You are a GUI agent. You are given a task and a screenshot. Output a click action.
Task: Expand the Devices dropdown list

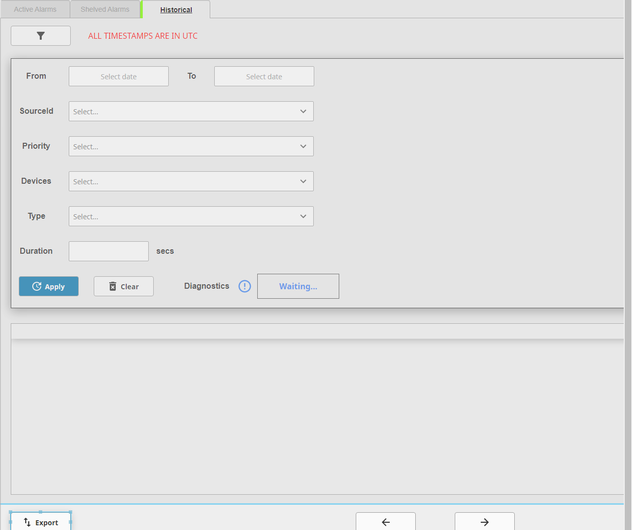pyautogui.click(x=190, y=181)
